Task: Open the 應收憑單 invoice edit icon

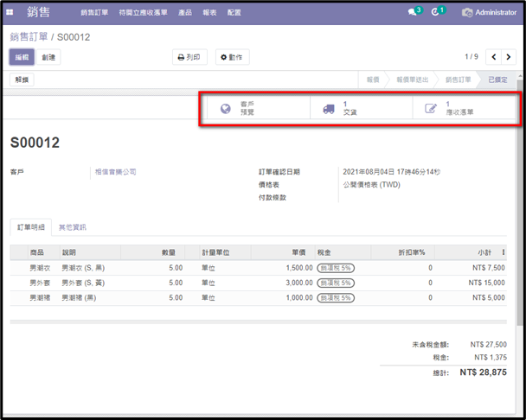Action: click(x=431, y=108)
